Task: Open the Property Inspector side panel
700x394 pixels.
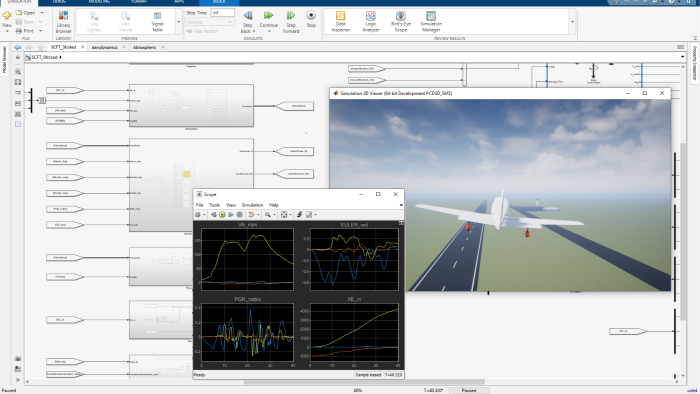Action: 695,63
